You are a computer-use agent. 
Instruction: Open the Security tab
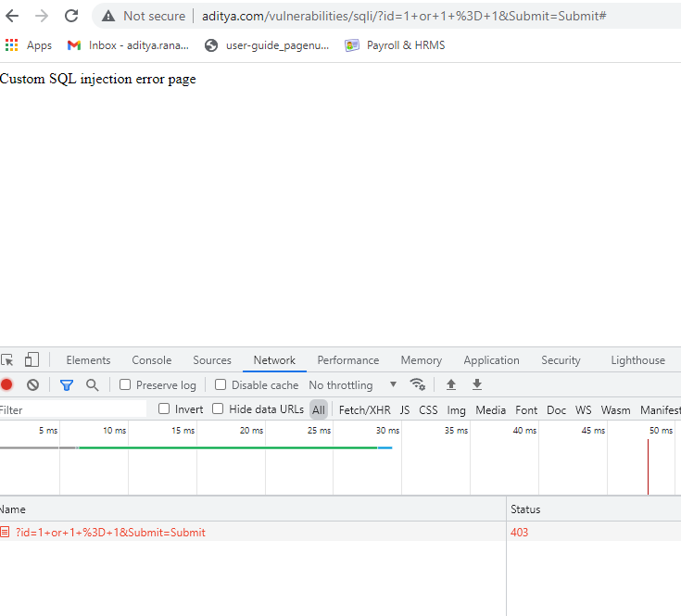click(x=561, y=360)
